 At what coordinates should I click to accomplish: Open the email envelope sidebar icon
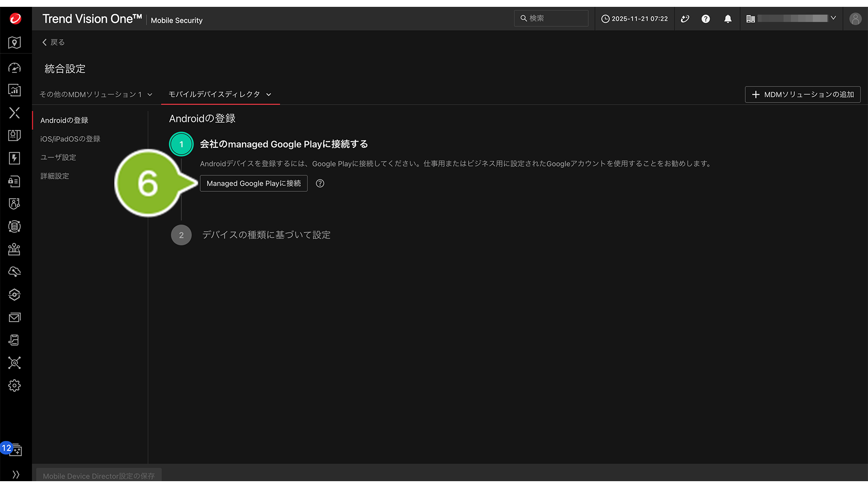(15, 318)
